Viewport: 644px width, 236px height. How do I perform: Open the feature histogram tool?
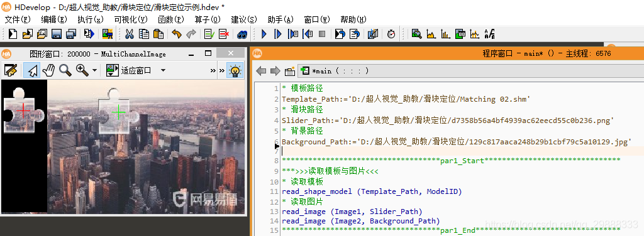(446, 34)
